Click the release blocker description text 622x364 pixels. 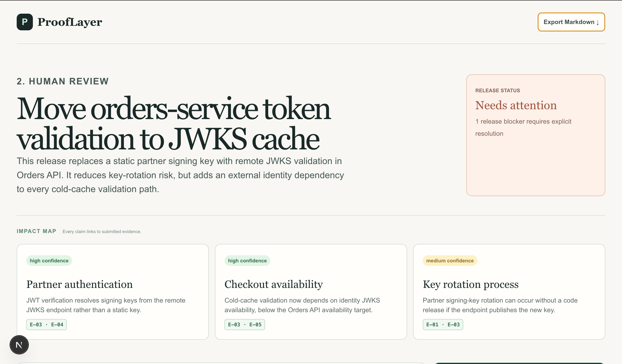pos(523,127)
